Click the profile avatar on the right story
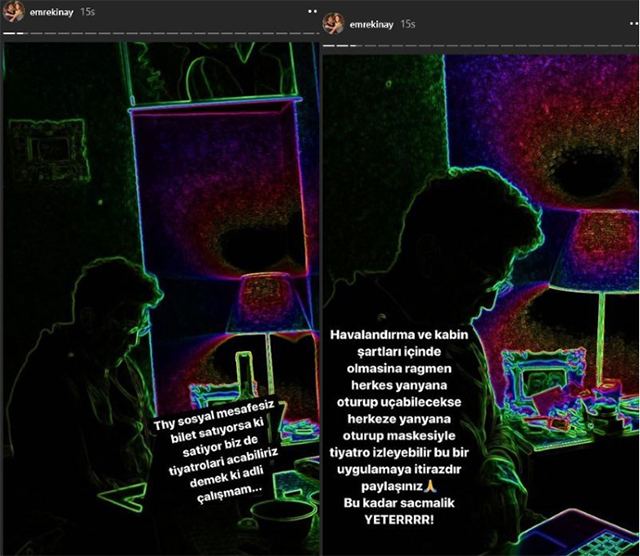The height and width of the screenshot is (556, 640). [333, 24]
